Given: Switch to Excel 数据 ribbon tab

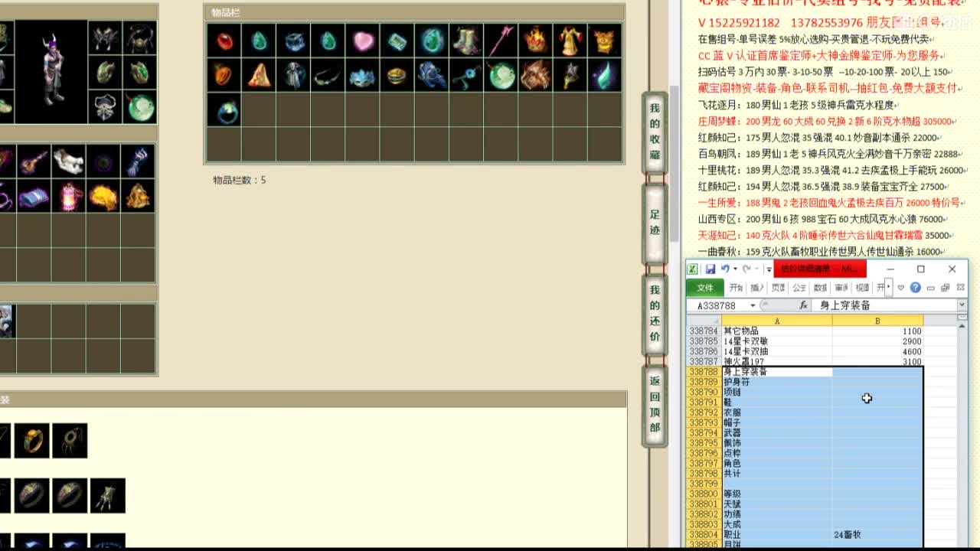Looking at the screenshot, I should [x=820, y=288].
